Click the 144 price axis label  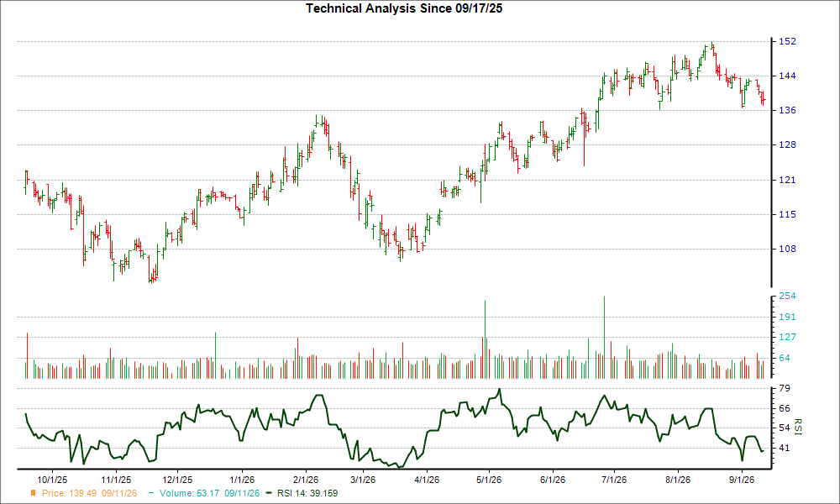point(788,76)
